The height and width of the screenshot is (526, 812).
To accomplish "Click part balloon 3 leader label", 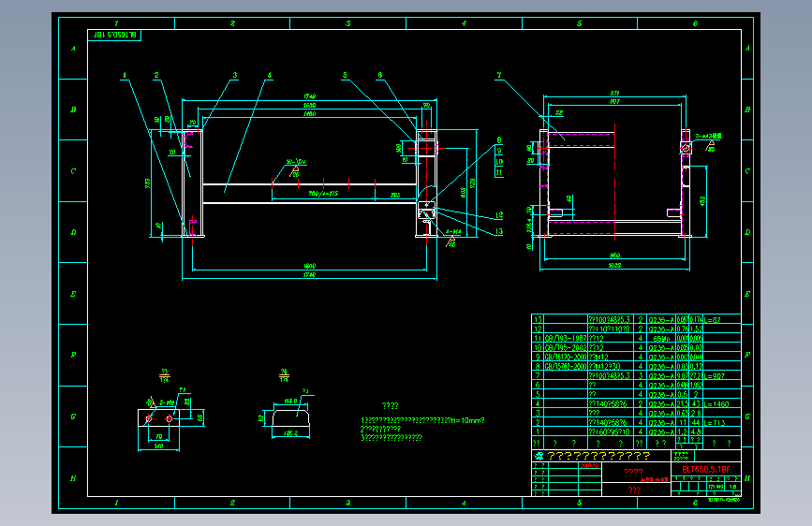I will tap(234, 75).
